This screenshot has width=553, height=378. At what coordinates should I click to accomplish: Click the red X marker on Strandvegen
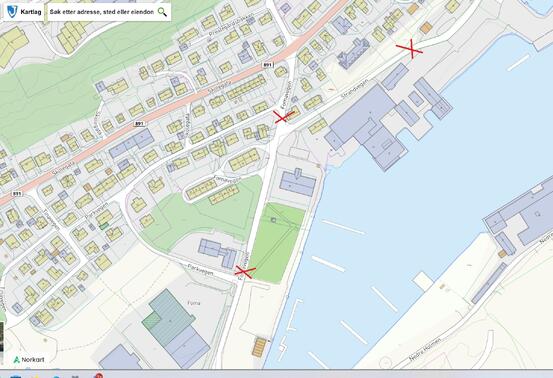pos(410,49)
